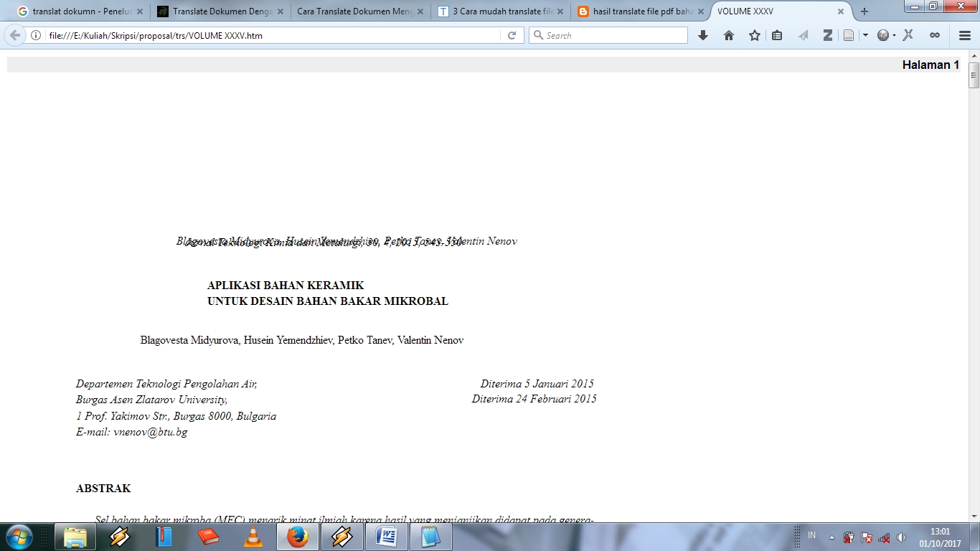Close the 'VOLUME XXXV' tab
Viewport: 980px width, 551px height.
(x=840, y=11)
